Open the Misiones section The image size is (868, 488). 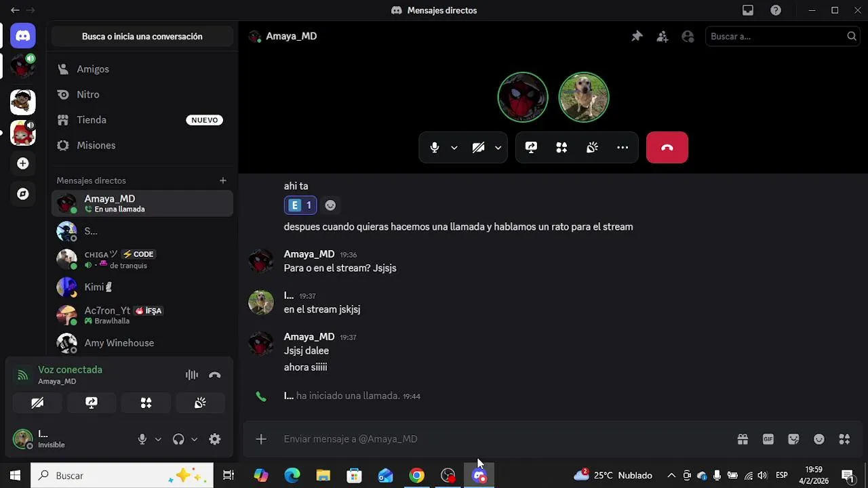point(142,146)
